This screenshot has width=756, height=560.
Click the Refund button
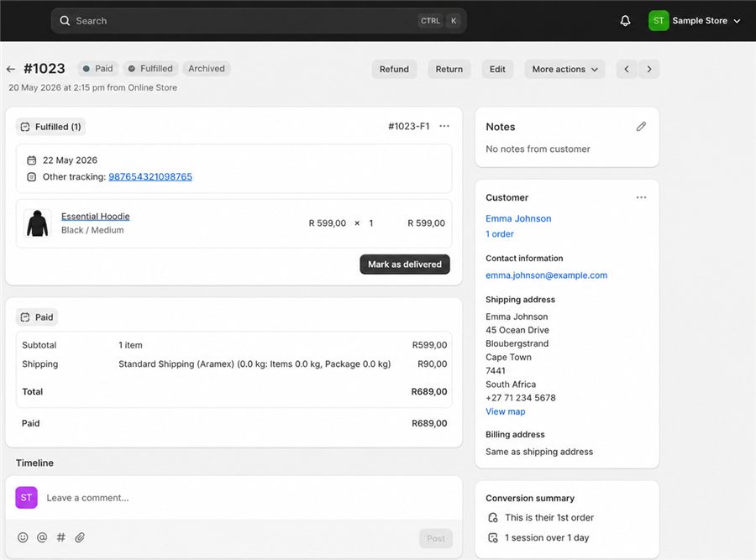[394, 69]
